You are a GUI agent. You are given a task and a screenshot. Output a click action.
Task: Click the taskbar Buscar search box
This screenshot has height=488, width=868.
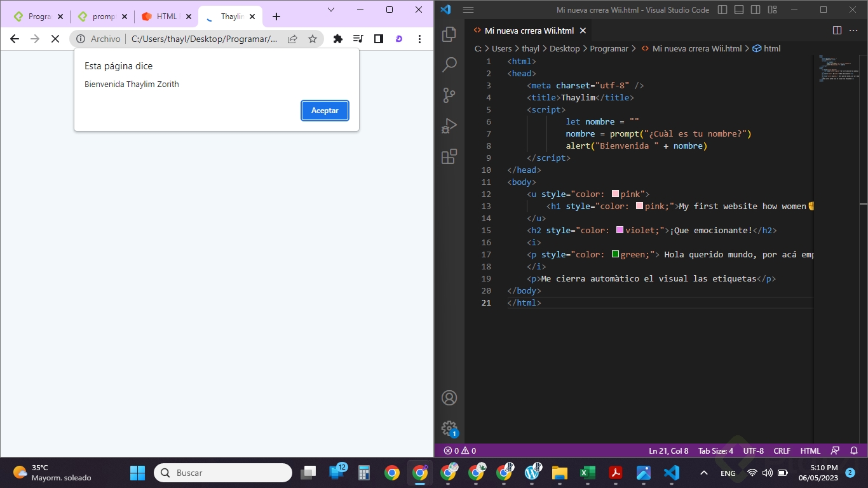click(x=223, y=473)
